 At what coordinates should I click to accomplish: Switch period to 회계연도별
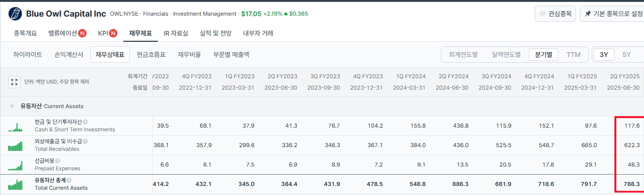(463, 55)
